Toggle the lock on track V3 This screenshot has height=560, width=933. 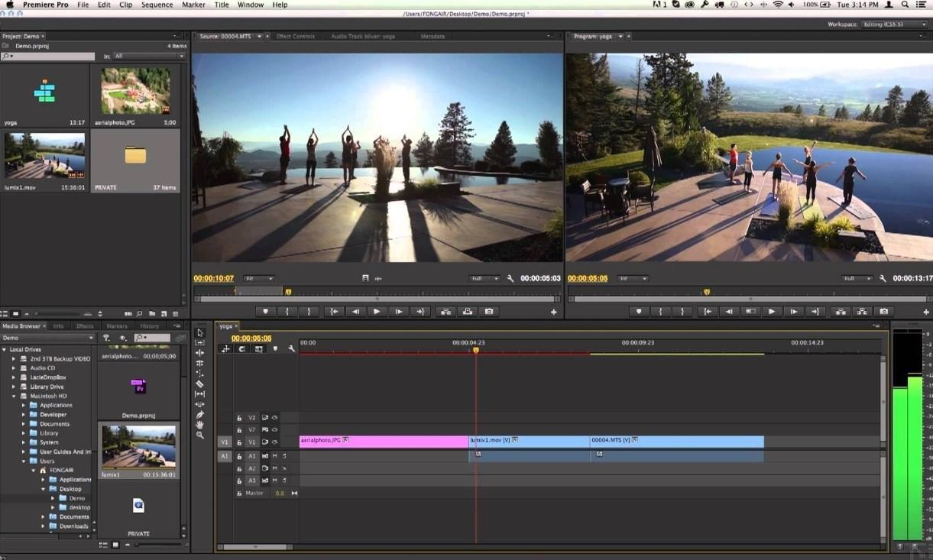(239, 418)
